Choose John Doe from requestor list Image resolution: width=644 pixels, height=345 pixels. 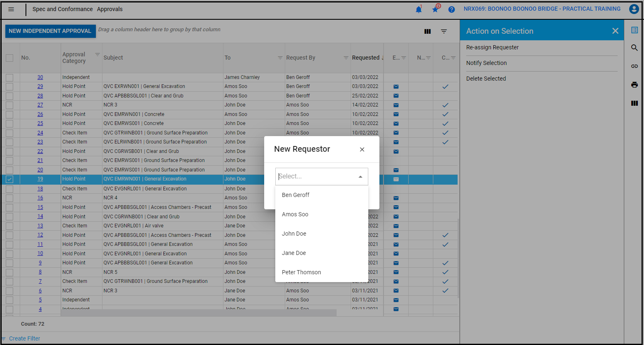[322, 234]
